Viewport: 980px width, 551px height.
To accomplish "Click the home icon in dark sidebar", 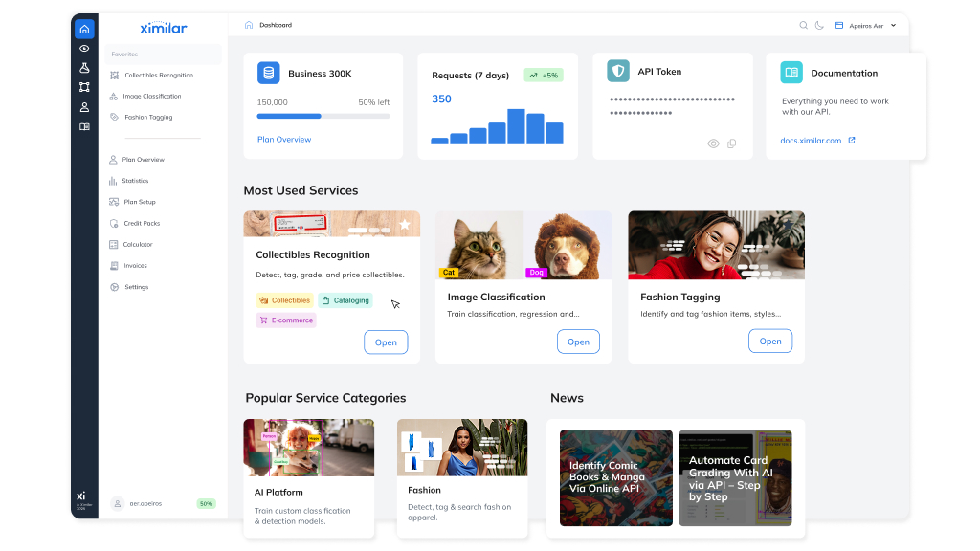I will (84, 29).
